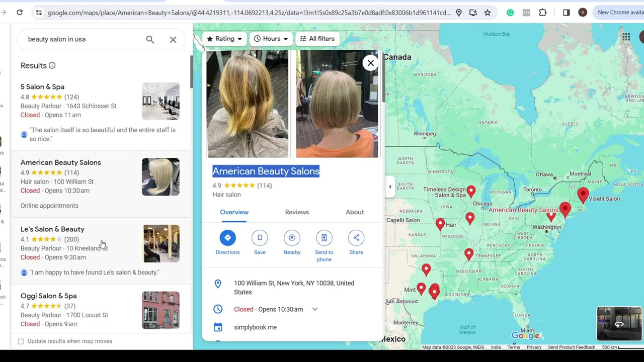Click the address pin icon beside 100 William St
Image resolution: width=644 pixels, height=362 pixels.
pos(218,284)
